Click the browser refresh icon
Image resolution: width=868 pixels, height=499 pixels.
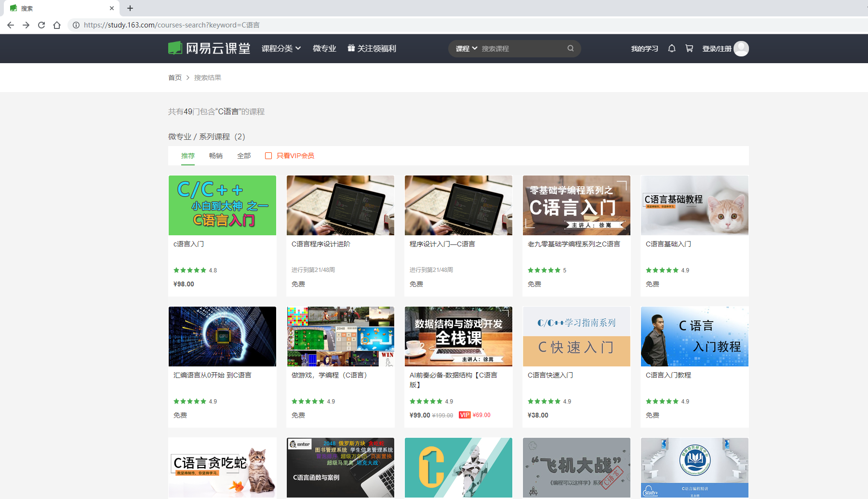(x=41, y=25)
